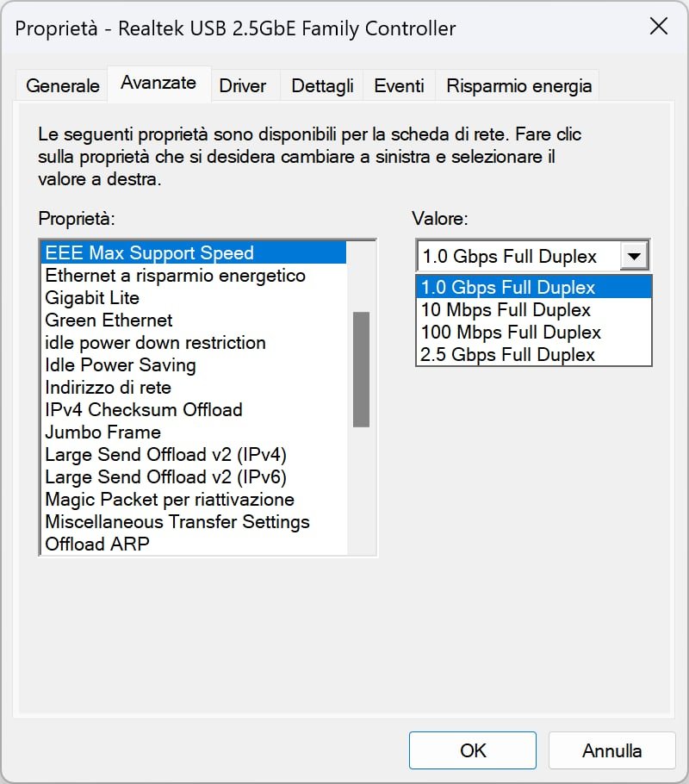Image resolution: width=689 pixels, height=784 pixels.
Task: Select the Gigabit Lite property
Action: click(194, 298)
